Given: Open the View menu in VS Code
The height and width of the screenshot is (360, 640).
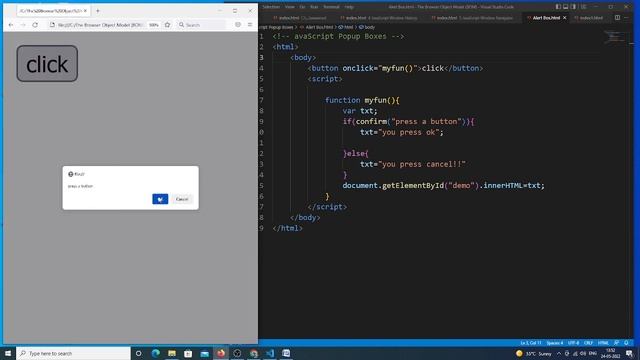Looking at the screenshot, I should click(289, 7).
